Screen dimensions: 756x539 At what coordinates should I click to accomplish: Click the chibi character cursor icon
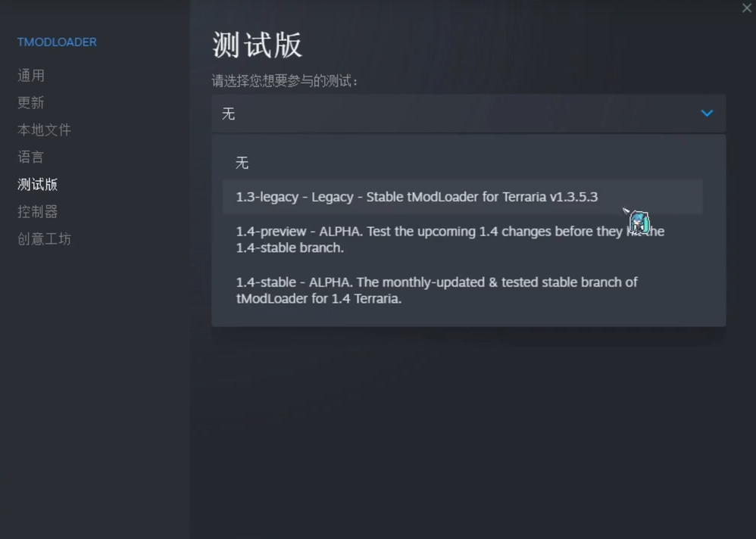pos(639,223)
